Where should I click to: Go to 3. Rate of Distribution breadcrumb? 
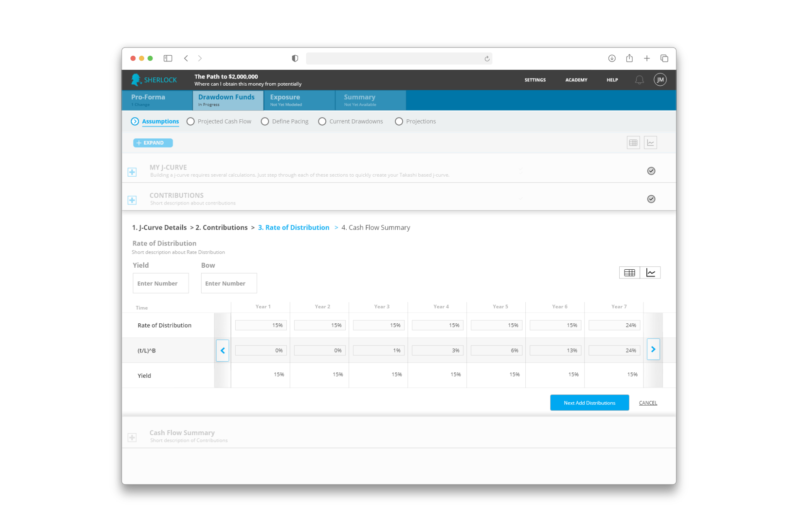click(294, 227)
